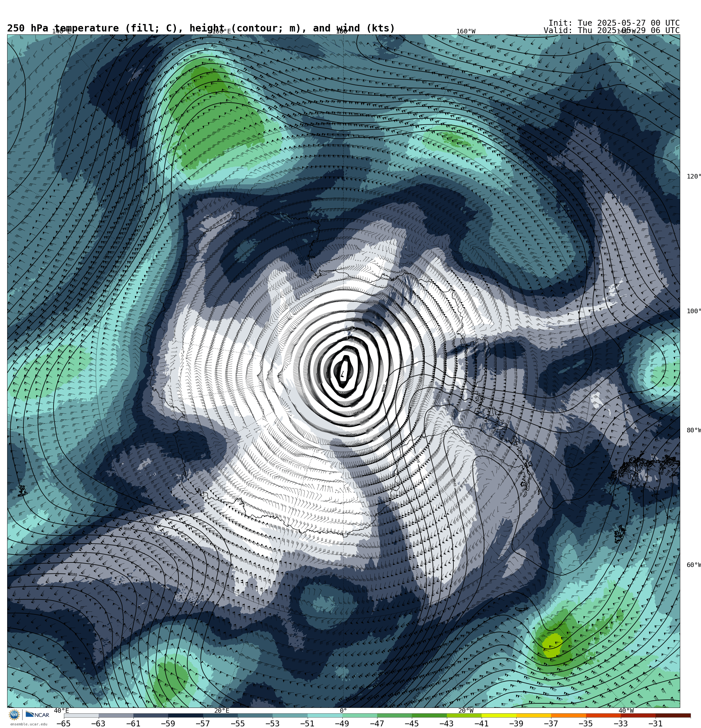701x728 pixels.
Task: Click the -53 colorbar label
Action: 272,723
